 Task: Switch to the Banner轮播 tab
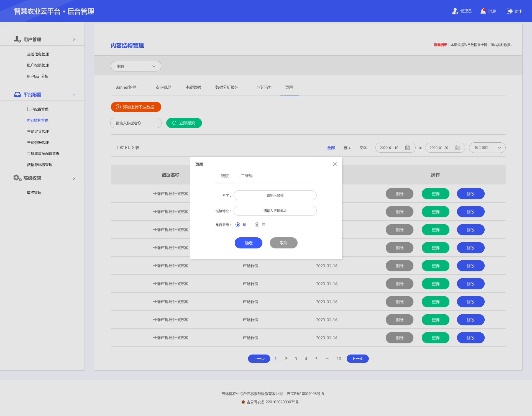[126, 87]
